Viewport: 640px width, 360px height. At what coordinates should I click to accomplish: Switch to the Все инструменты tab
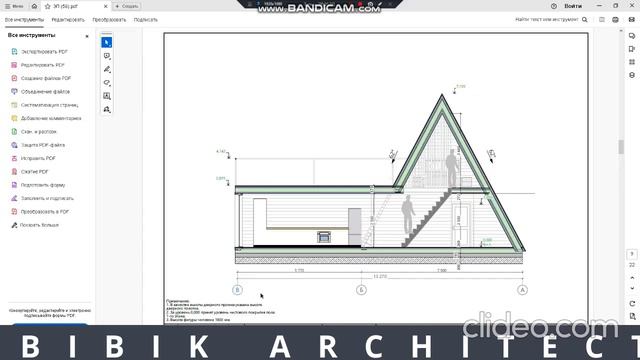pos(24,20)
